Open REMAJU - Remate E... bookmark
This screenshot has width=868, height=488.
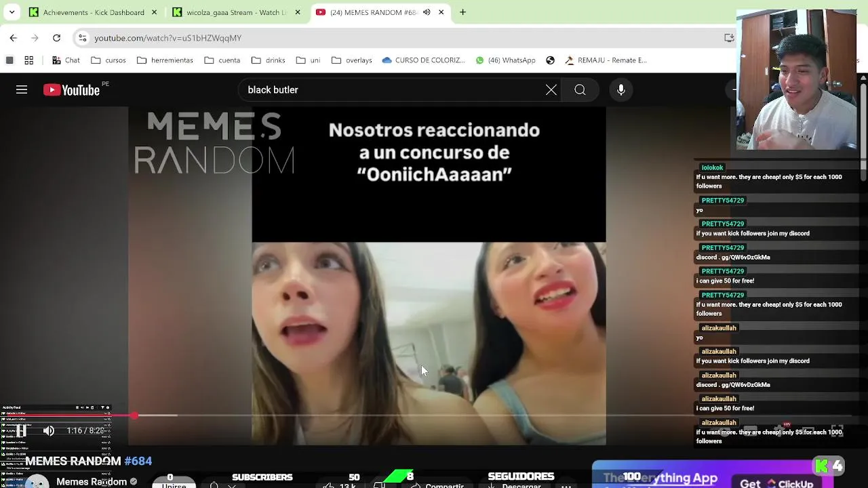(x=606, y=60)
